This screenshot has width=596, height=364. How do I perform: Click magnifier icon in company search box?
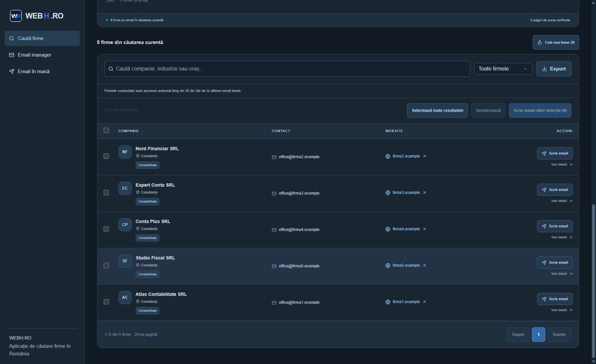tap(111, 69)
